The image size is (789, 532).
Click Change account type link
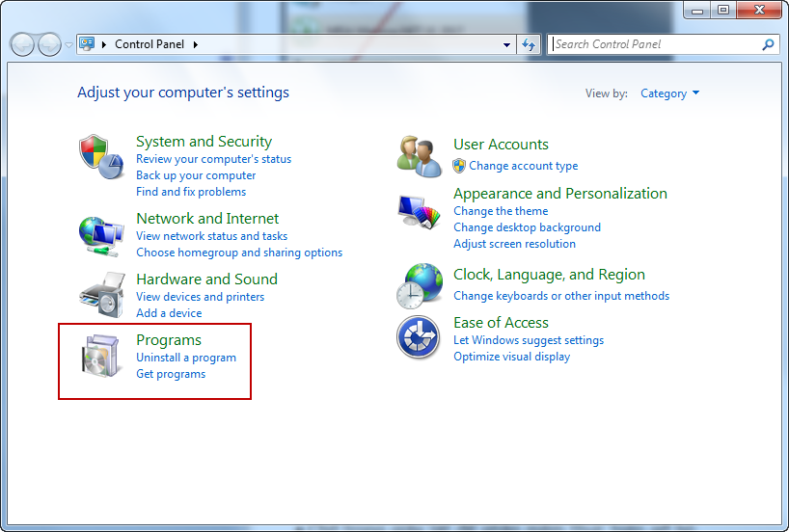click(524, 166)
